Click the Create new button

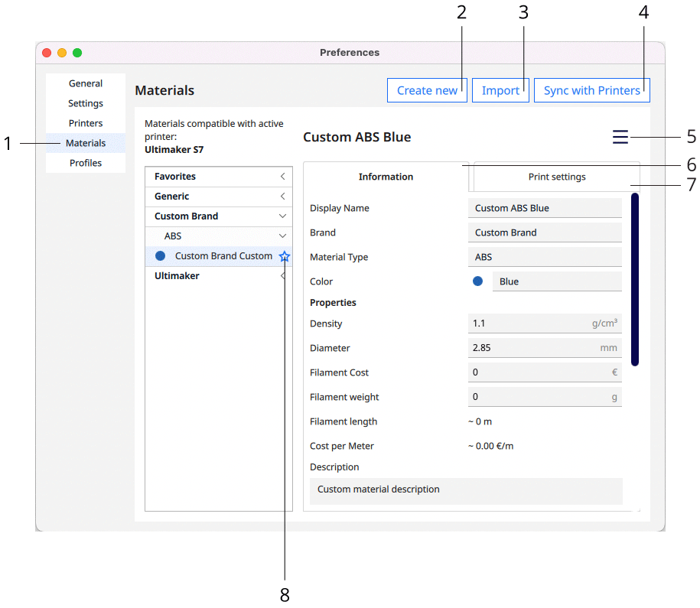pos(426,90)
